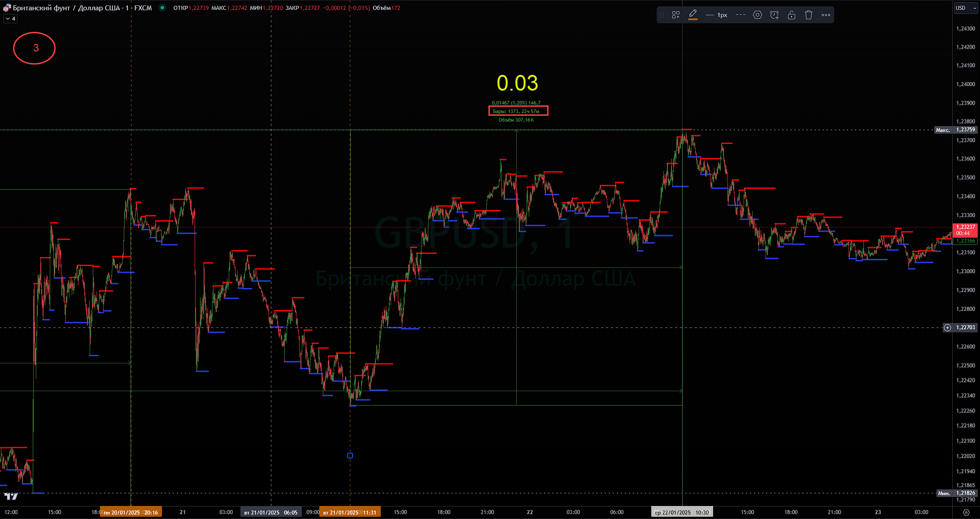The image size is (980, 519).
Task: Click plus icon at price 1,22703
Action: [x=947, y=327]
